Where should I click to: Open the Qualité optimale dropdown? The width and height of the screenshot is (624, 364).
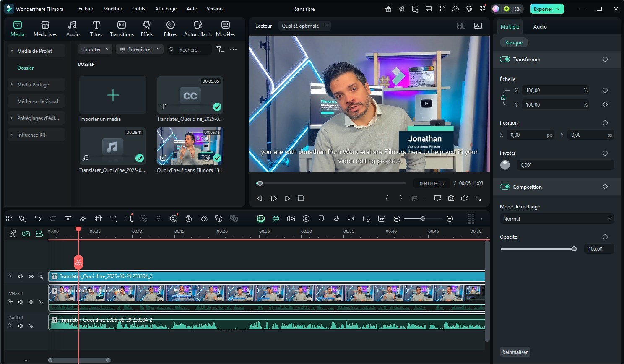click(x=305, y=26)
